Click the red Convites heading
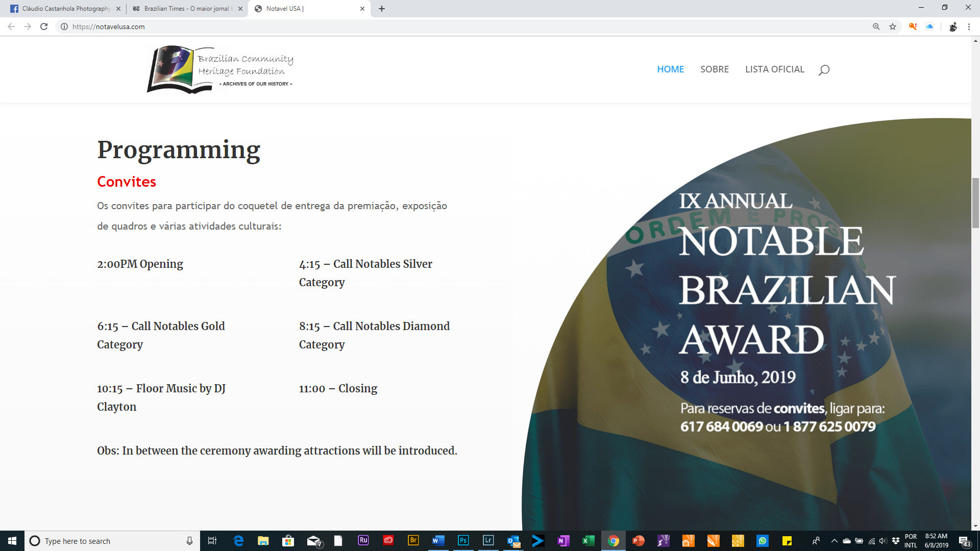 coord(127,182)
